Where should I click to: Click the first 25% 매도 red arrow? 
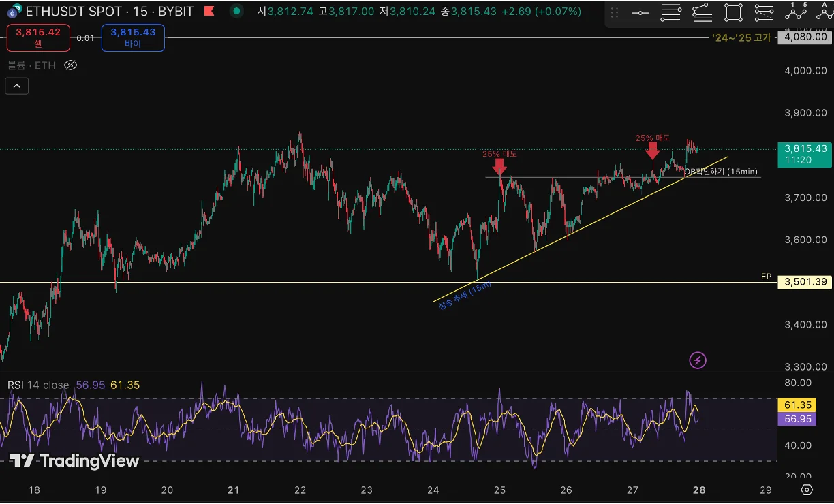(x=499, y=167)
